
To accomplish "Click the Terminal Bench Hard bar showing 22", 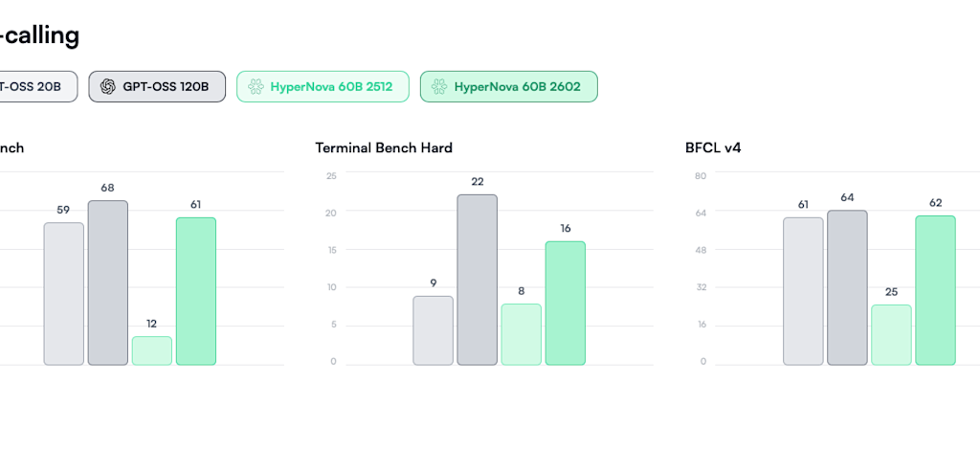I will point(477,280).
